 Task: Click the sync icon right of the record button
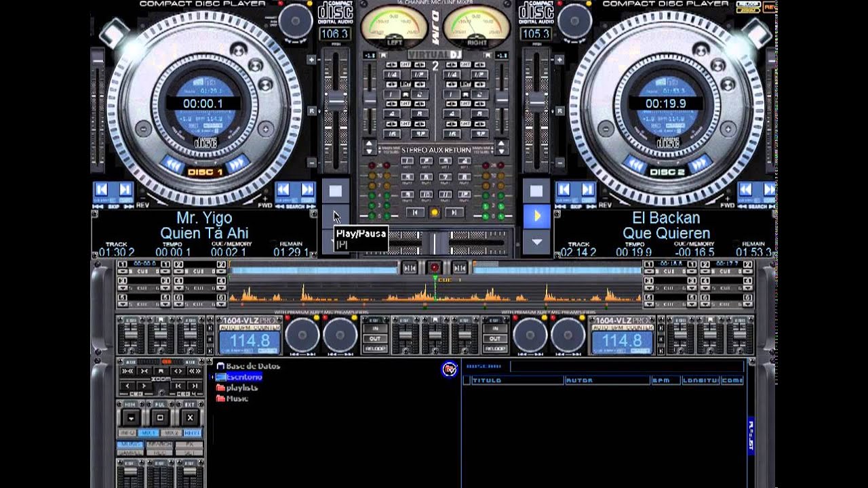459,268
